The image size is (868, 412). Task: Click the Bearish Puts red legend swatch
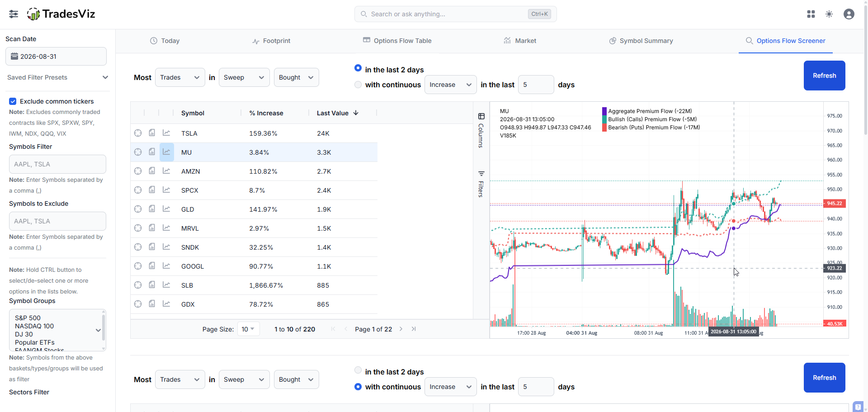click(x=604, y=127)
